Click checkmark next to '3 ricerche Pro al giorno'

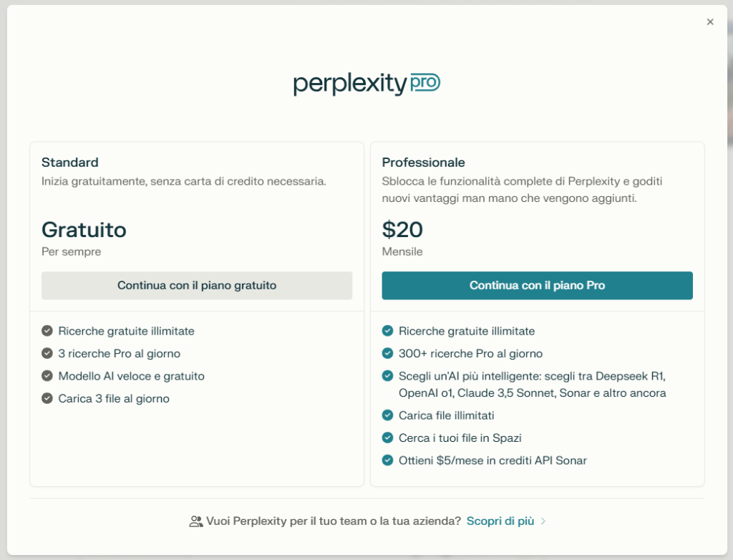click(x=47, y=353)
